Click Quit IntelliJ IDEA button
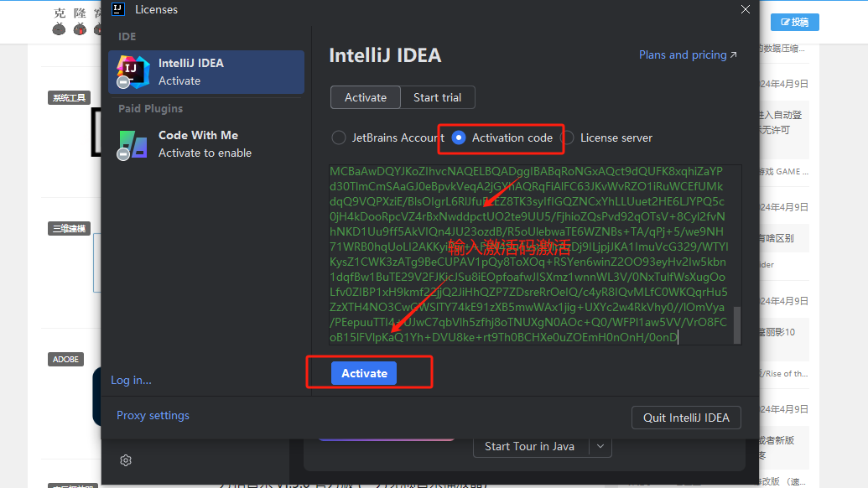Screen dimensions: 868x488 coord(686,418)
